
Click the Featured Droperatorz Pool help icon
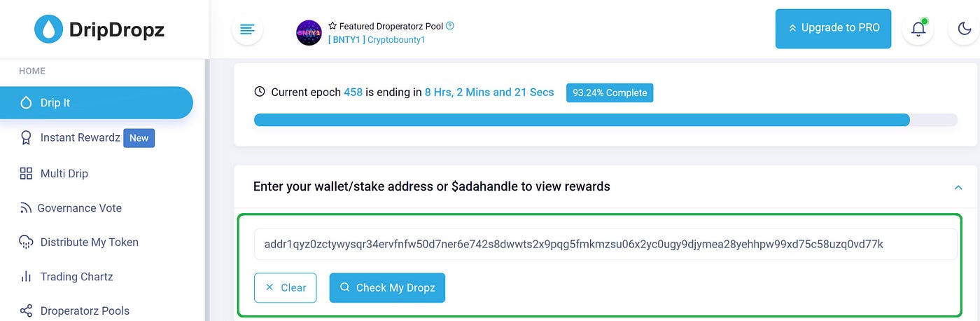(450, 26)
